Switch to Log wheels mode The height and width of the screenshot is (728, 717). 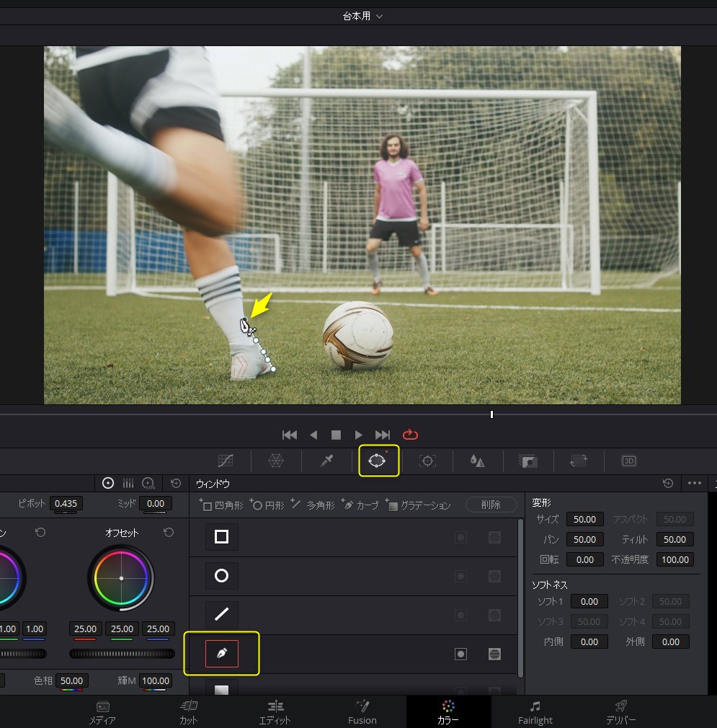click(x=148, y=484)
